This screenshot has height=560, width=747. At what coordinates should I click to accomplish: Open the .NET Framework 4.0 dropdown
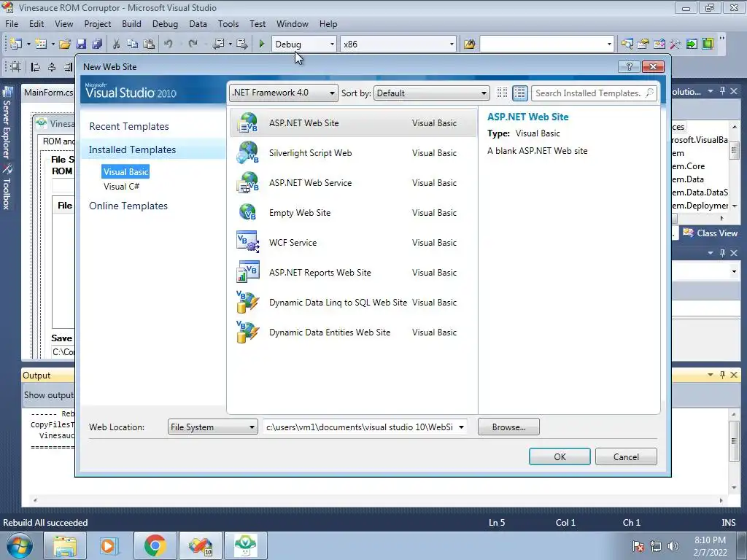(x=284, y=93)
